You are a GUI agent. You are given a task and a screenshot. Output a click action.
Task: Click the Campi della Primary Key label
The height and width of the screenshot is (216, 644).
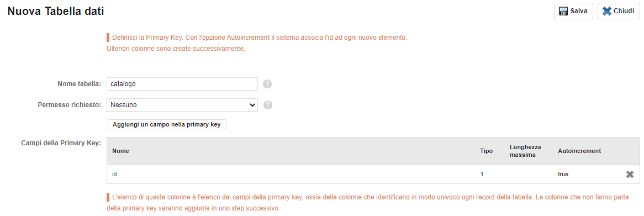pos(61,143)
